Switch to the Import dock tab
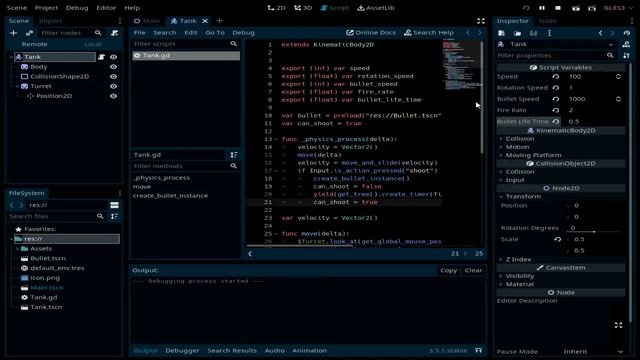The height and width of the screenshot is (360, 640). tap(50, 21)
